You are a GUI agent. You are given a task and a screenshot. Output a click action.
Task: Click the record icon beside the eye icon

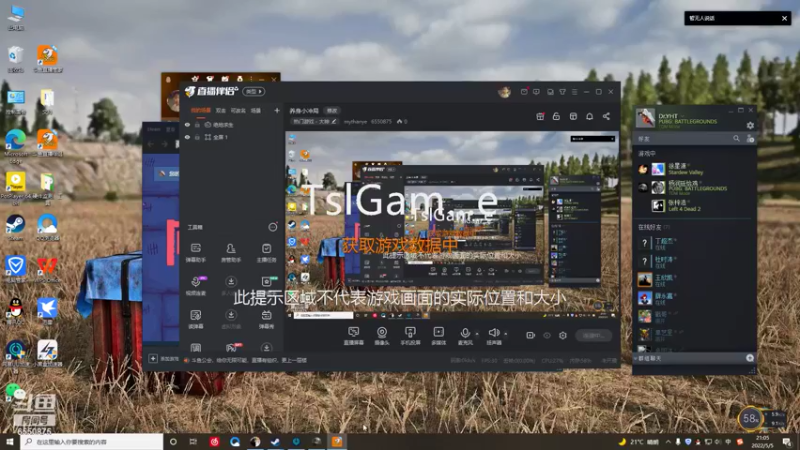[531, 335]
